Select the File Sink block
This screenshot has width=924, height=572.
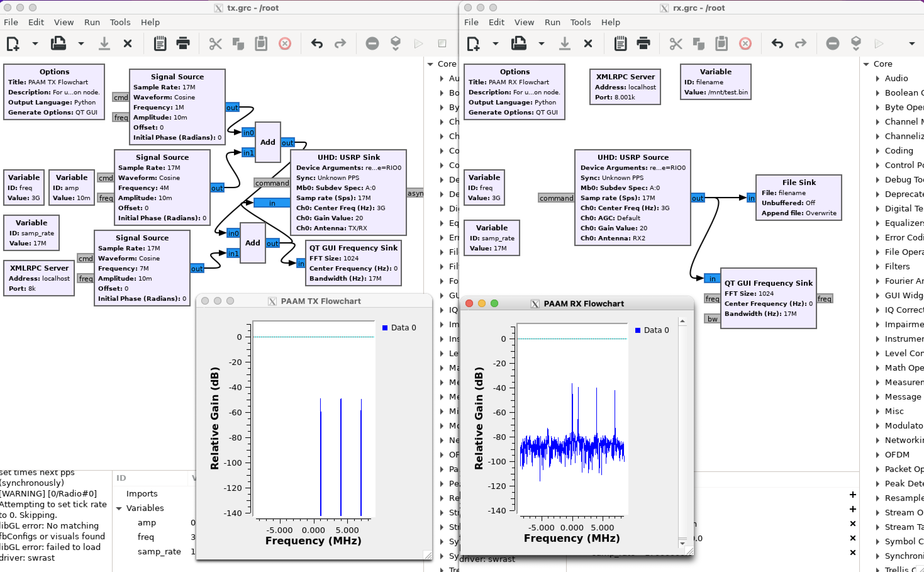coord(799,197)
